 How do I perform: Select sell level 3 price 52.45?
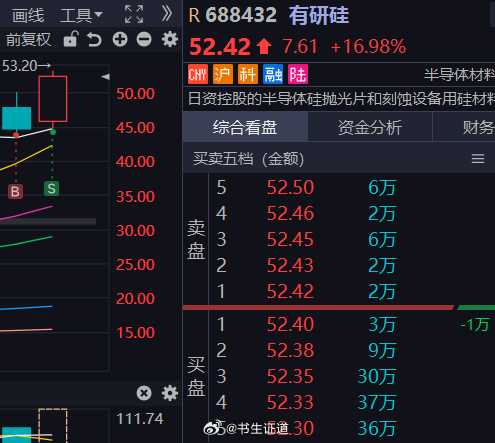click(x=290, y=239)
